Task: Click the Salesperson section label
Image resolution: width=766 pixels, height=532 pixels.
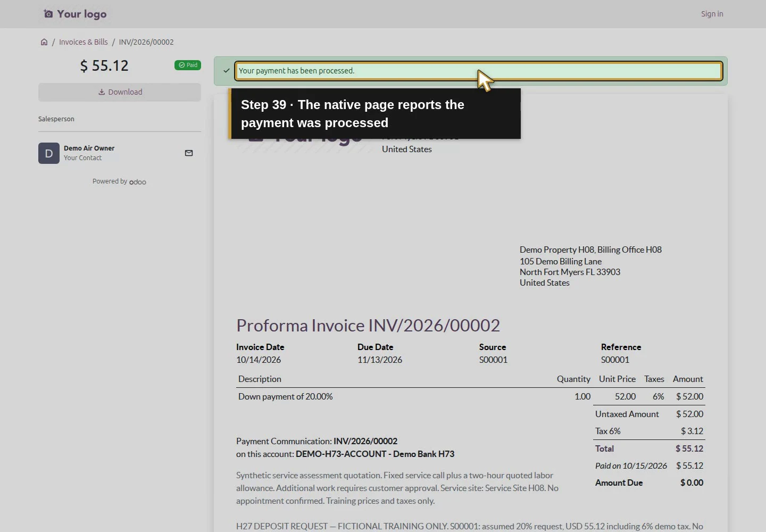Action: (x=56, y=119)
